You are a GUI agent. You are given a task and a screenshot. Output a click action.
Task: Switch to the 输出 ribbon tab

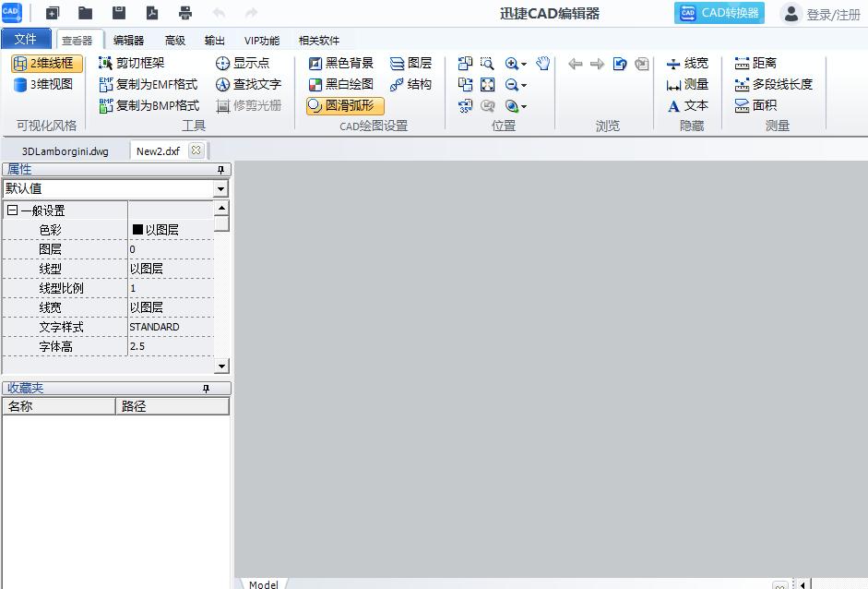click(x=216, y=40)
